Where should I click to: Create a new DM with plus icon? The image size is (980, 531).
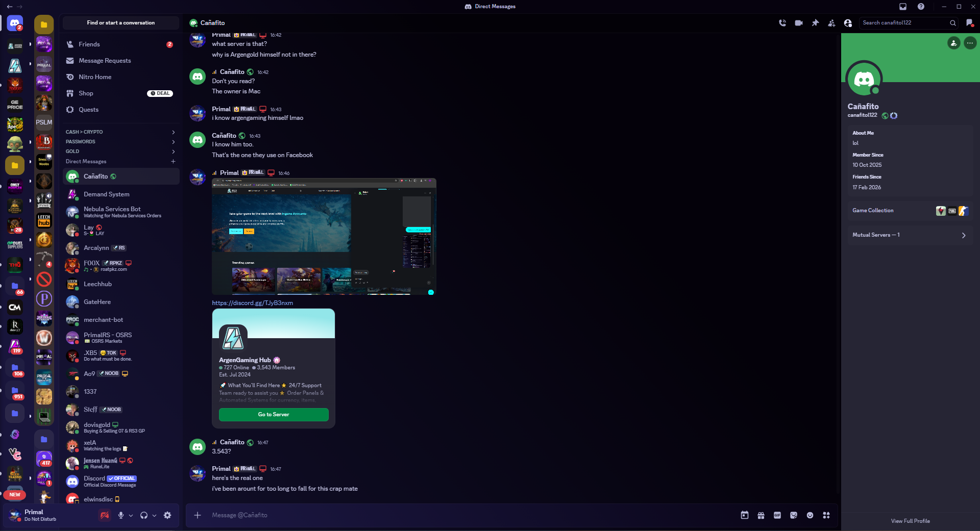(174, 162)
